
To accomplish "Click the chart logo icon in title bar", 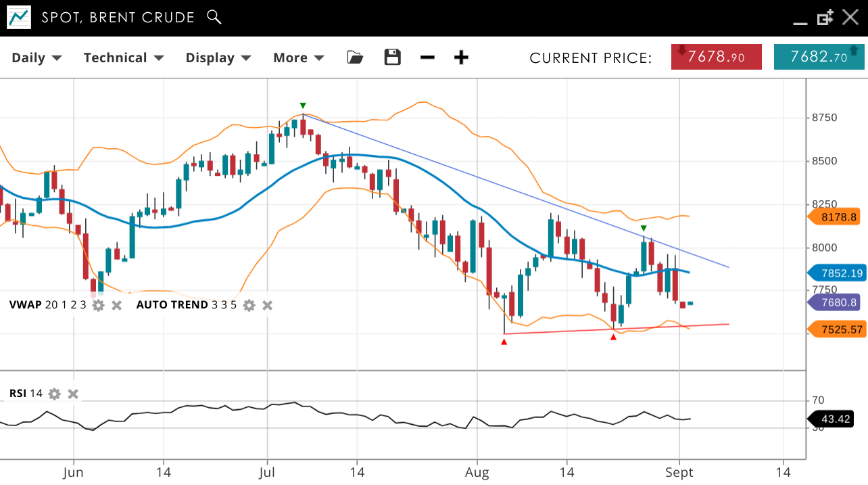I will [19, 18].
